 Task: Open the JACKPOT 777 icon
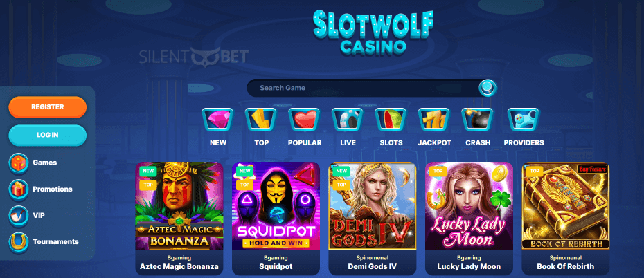[434, 120]
